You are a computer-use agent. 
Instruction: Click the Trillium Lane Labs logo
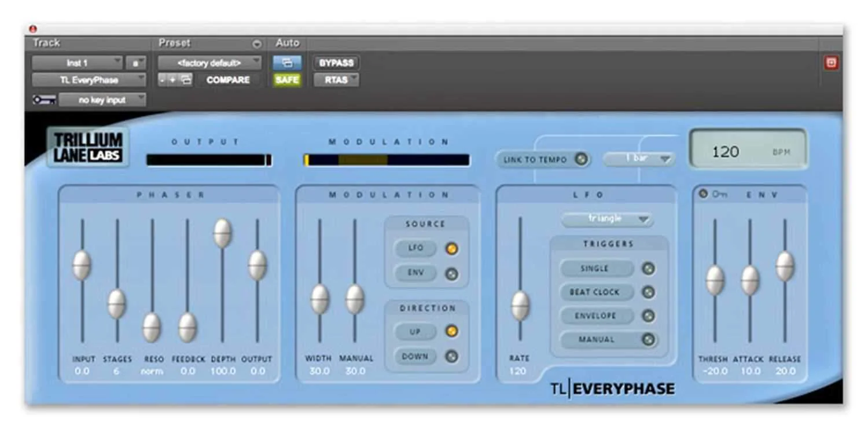(89, 147)
